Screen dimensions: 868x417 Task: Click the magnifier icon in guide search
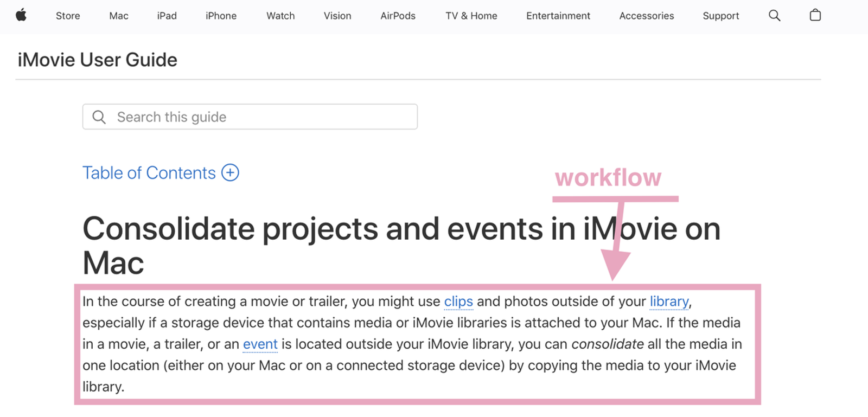tap(99, 117)
